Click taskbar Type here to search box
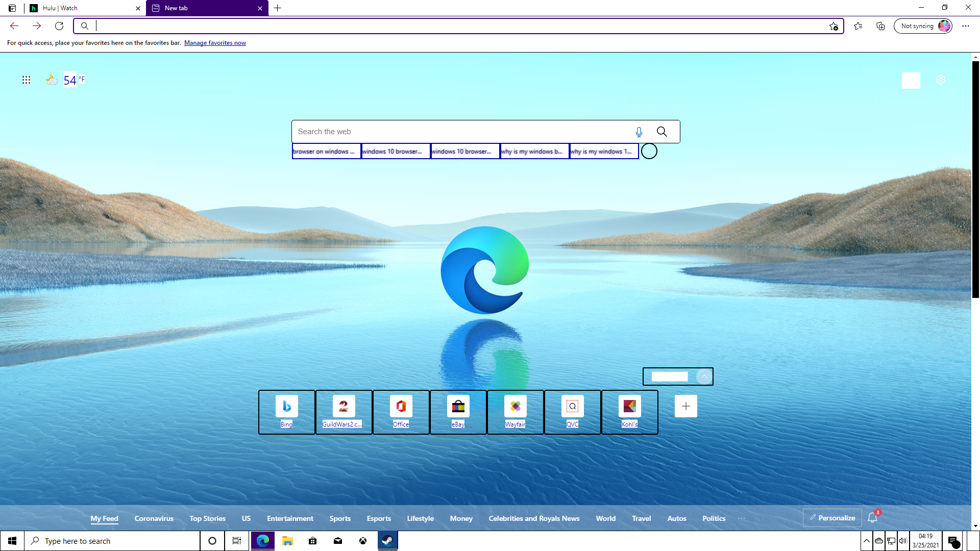The width and height of the screenshot is (980, 551). pos(112,541)
